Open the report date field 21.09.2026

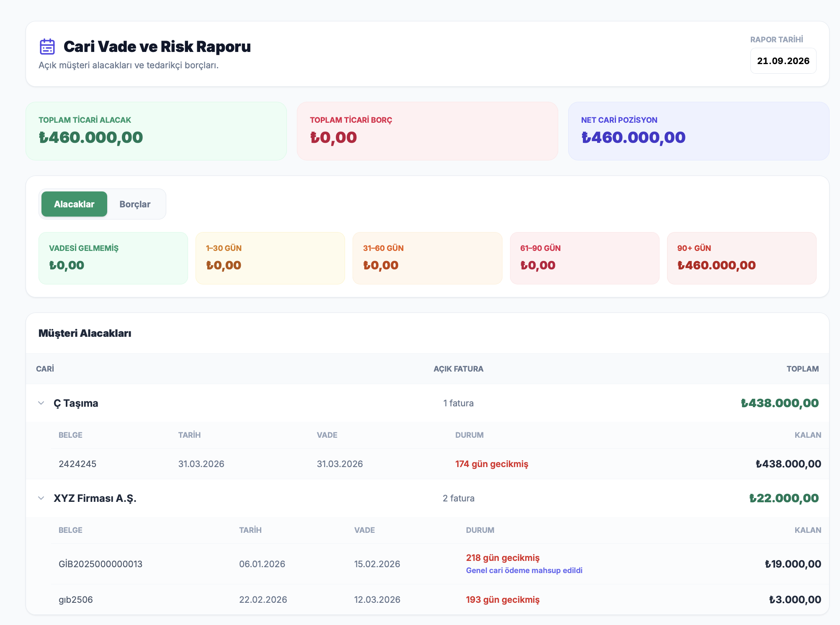783,61
